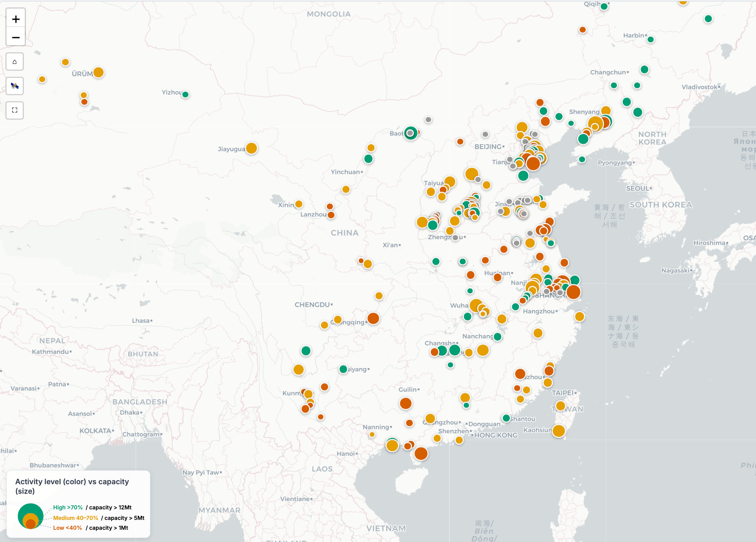The image size is (756, 542).
Task: Select the large orange marker at Kaohsiung
Action: (559, 431)
